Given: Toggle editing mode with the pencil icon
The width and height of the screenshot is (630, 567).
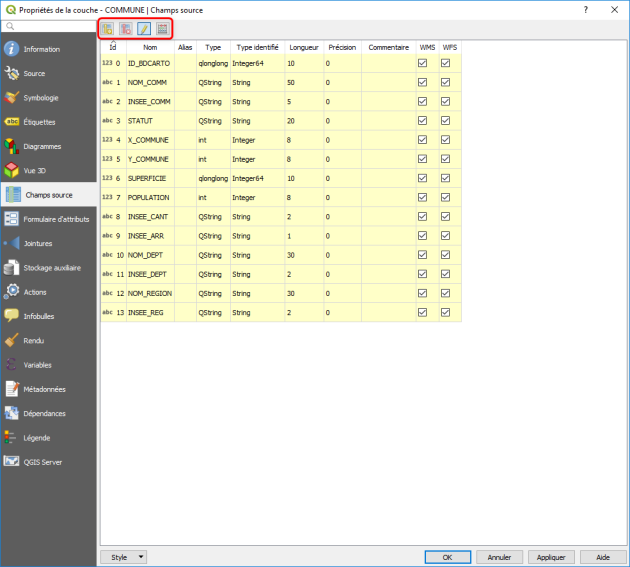Looking at the screenshot, I should [x=144, y=29].
